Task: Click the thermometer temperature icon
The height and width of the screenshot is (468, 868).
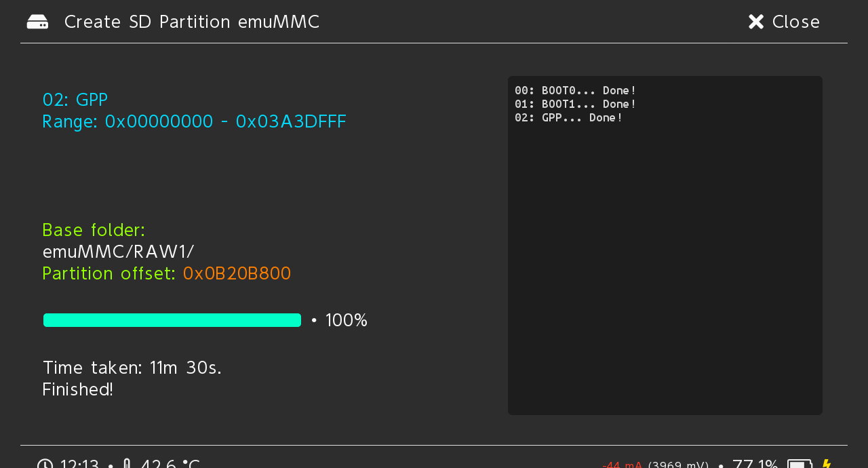Action: 127,465
